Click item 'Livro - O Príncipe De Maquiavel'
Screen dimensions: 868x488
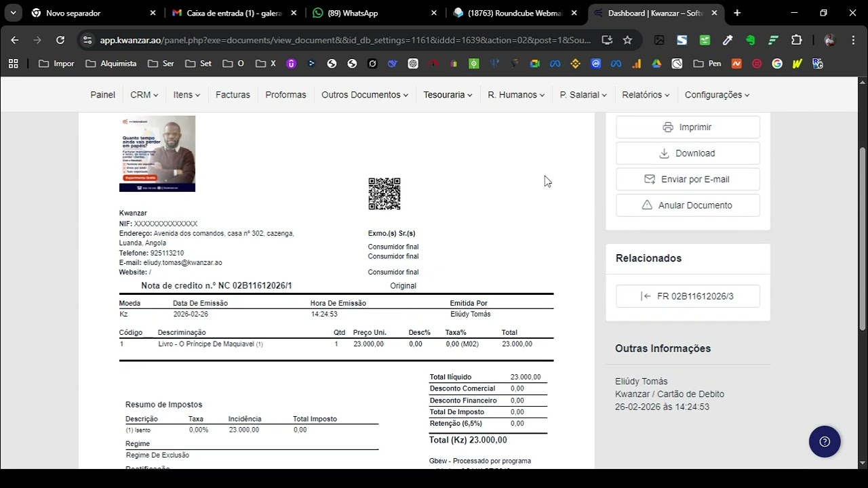207,344
